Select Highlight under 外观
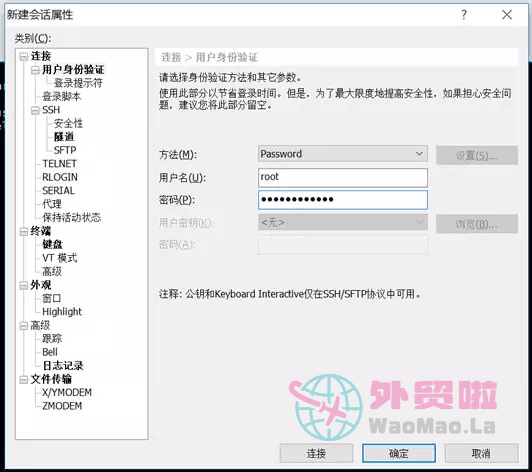 [62, 311]
